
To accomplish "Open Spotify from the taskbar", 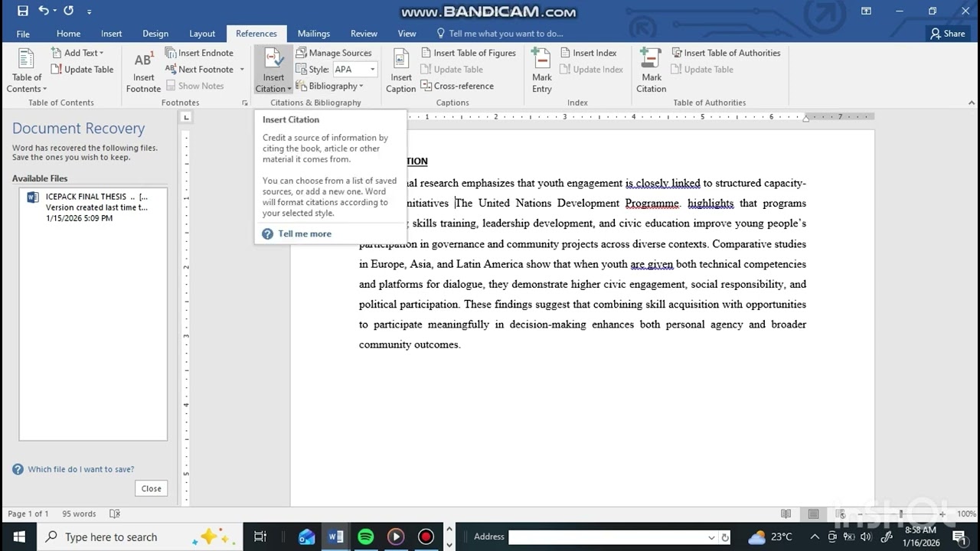I will tap(366, 536).
